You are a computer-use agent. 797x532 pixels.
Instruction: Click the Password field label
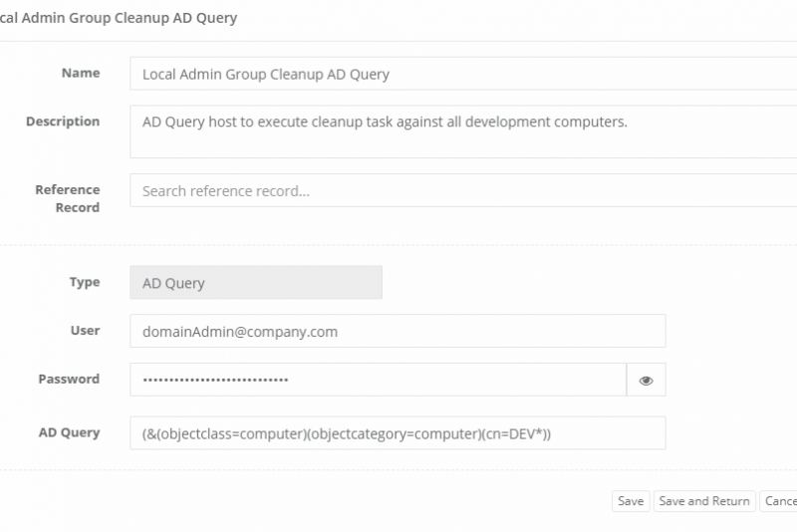pyautogui.click(x=69, y=379)
